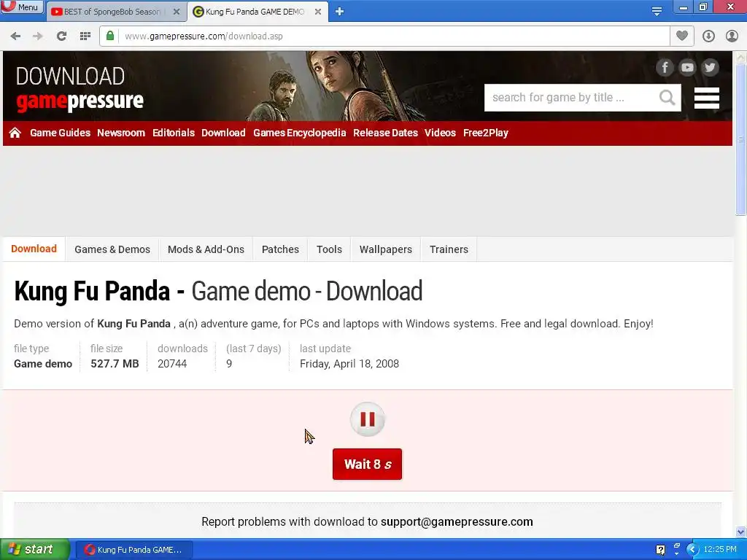Open Game Guides in navigation bar
The height and width of the screenshot is (560, 747).
(x=60, y=133)
